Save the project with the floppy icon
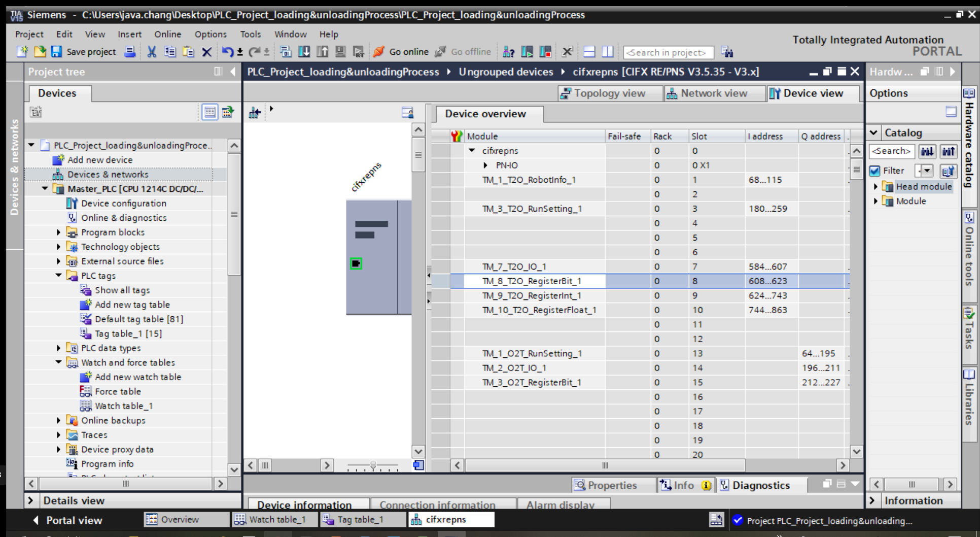 (x=56, y=52)
